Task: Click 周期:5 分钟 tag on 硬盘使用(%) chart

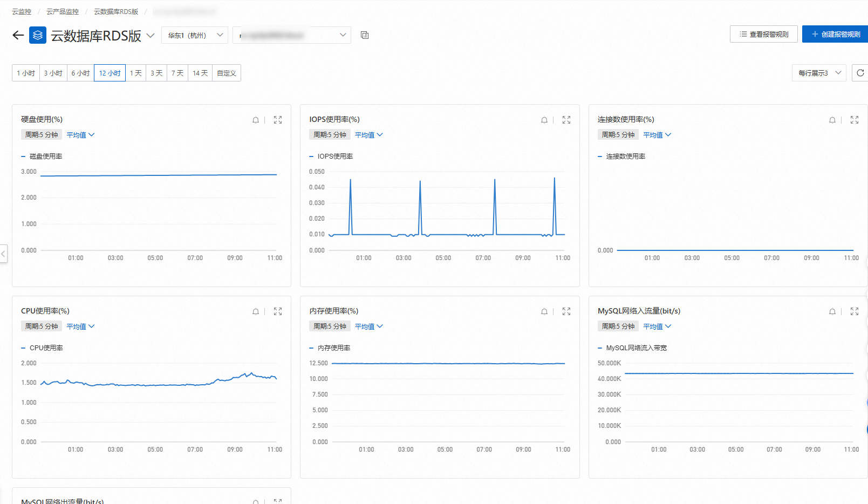Action: [42, 135]
